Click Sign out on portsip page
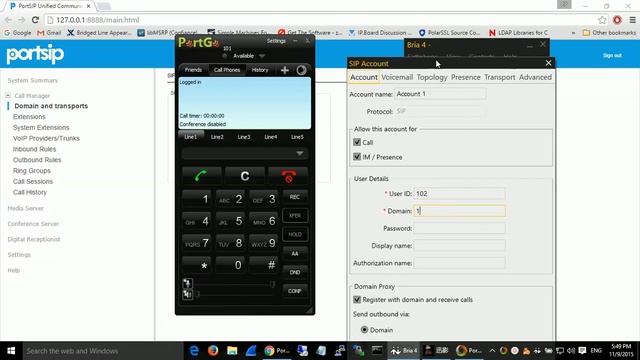The height and width of the screenshot is (360, 640). click(612, 55)
